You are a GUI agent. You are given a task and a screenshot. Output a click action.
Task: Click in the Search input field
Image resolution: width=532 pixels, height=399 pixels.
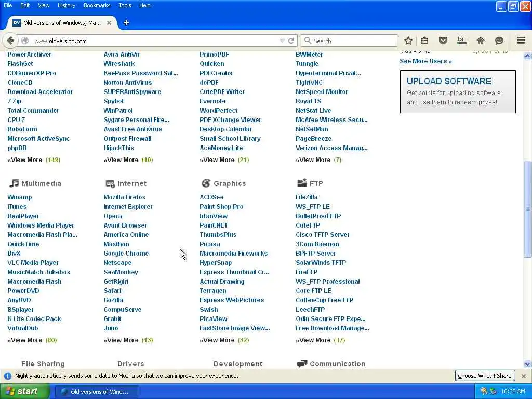(349, 41)
